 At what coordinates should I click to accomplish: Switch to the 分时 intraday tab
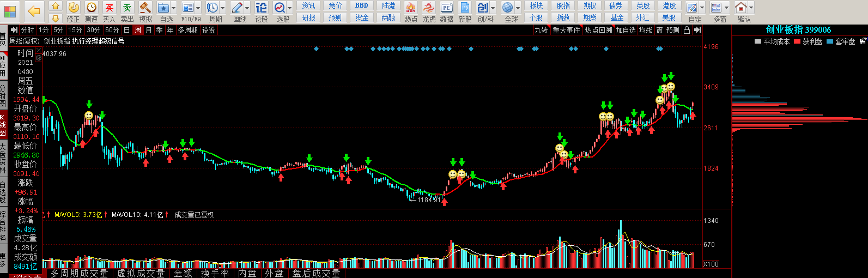point(27,30)
